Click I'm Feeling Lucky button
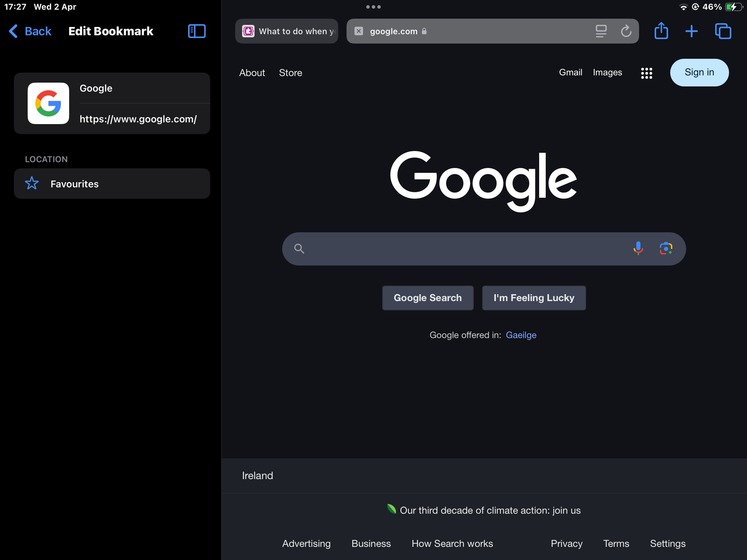 coord(534,298)
